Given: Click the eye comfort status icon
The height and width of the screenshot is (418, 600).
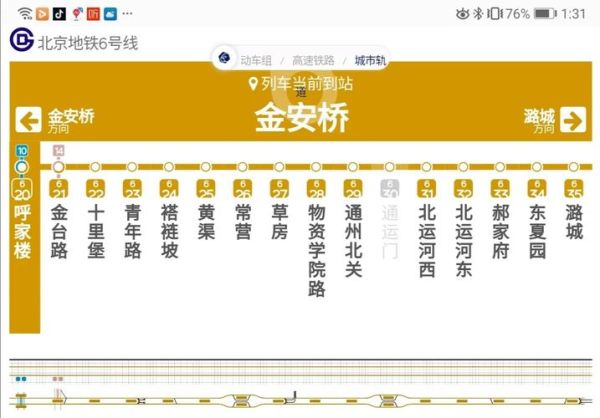Looking at the screenshot, I should 463,14.
